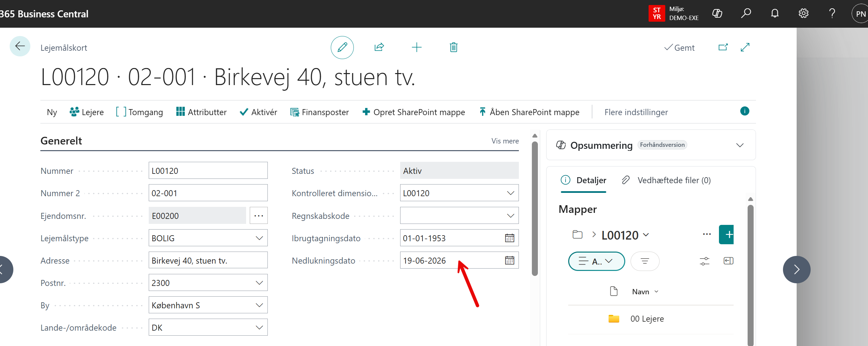Switch to Vedhæftede filer tab

point(666,180)
